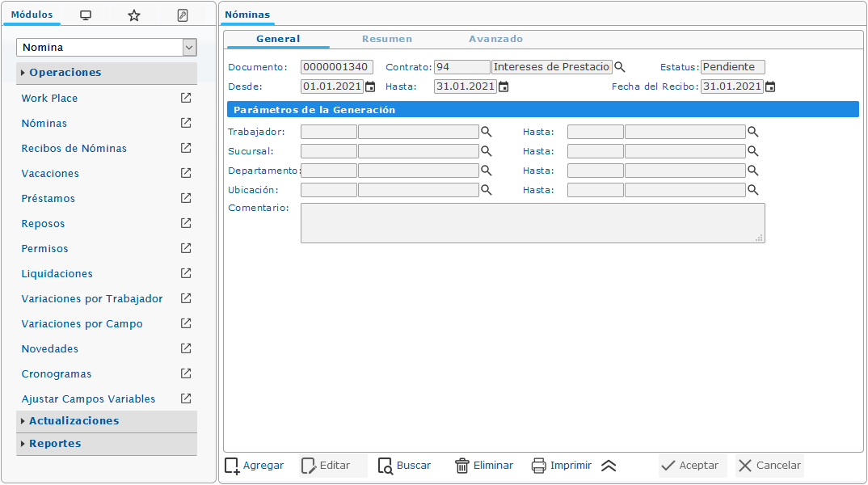Open the monitor icon tab in sidebar
Viewport: 868px width, 485px height.
[86, 15]
